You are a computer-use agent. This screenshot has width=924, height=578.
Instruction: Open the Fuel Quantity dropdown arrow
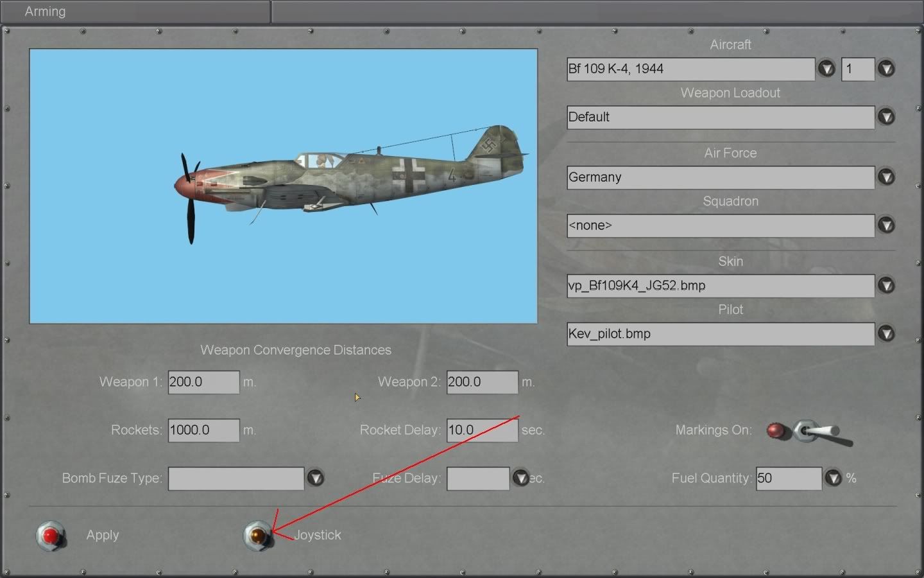[x=833, y=478]
